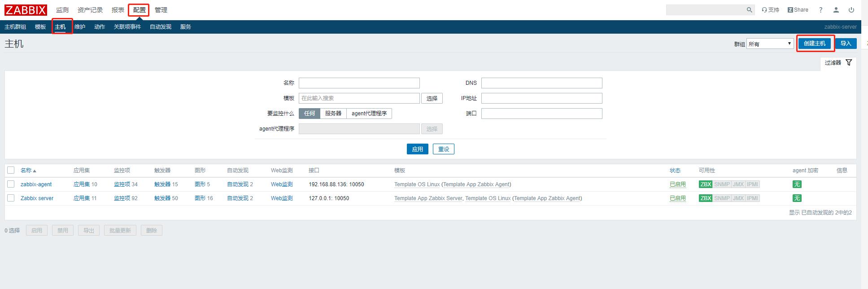This screenshot has height=289, width=868.
Task: Toggle 已启用 status for zabbix-agent
Action: point(677,184)
